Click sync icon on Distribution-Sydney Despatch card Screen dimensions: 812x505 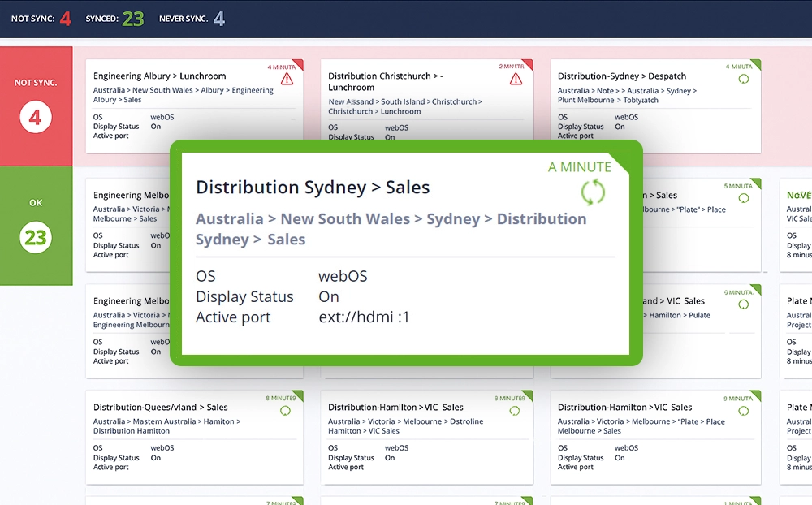pos(743,79)
